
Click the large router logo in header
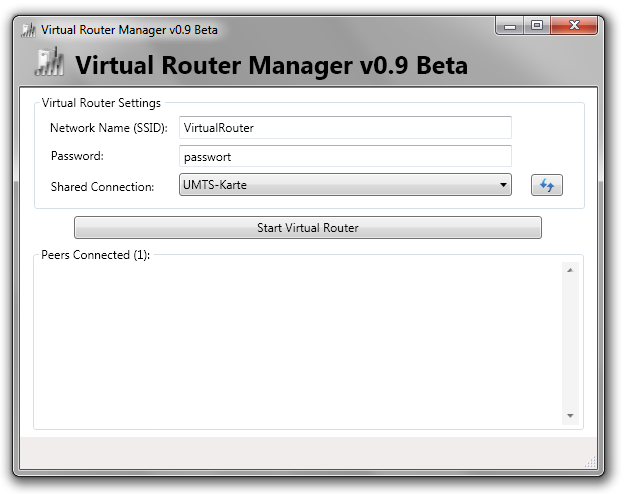(x=49, y=61)
